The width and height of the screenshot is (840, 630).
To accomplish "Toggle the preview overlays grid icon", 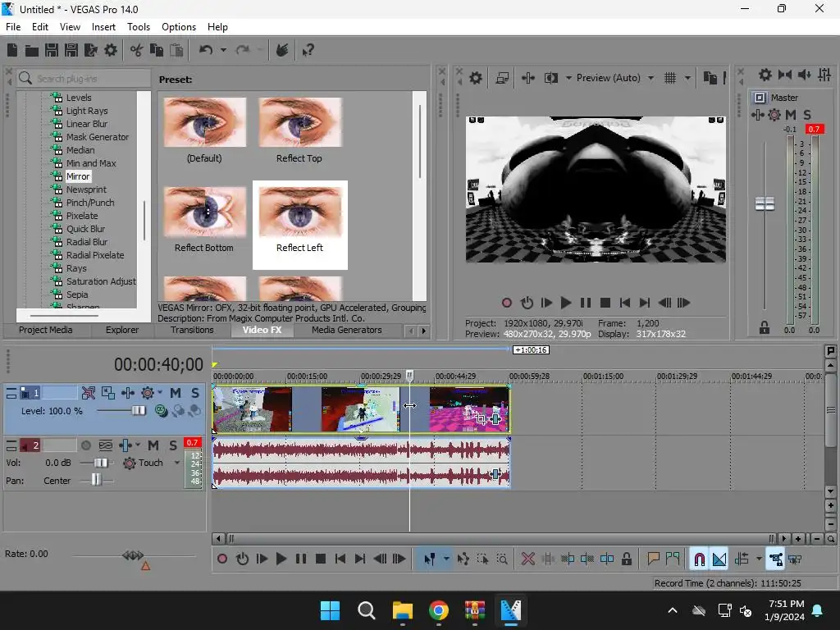I will [x=669, y=78].
